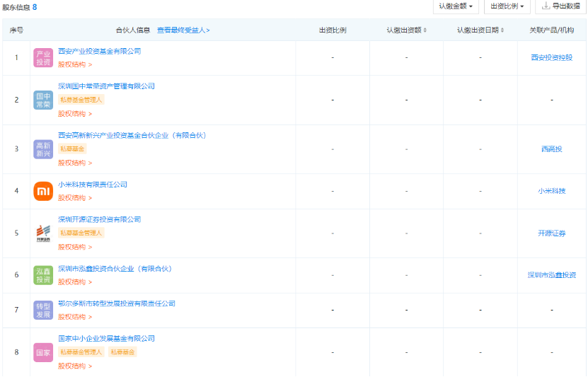
Task: Click 西高投 related institution link
Action: pos(552,149)
